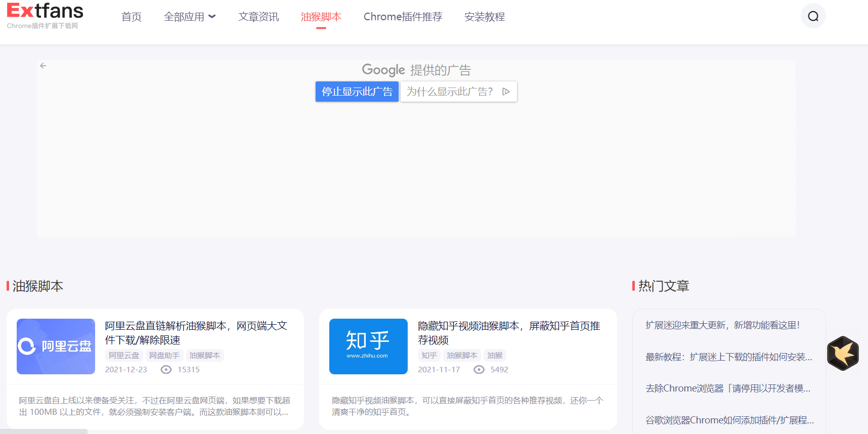Click the back arrow in the ad
Screen dimensions: 868x434
(44, 66)
